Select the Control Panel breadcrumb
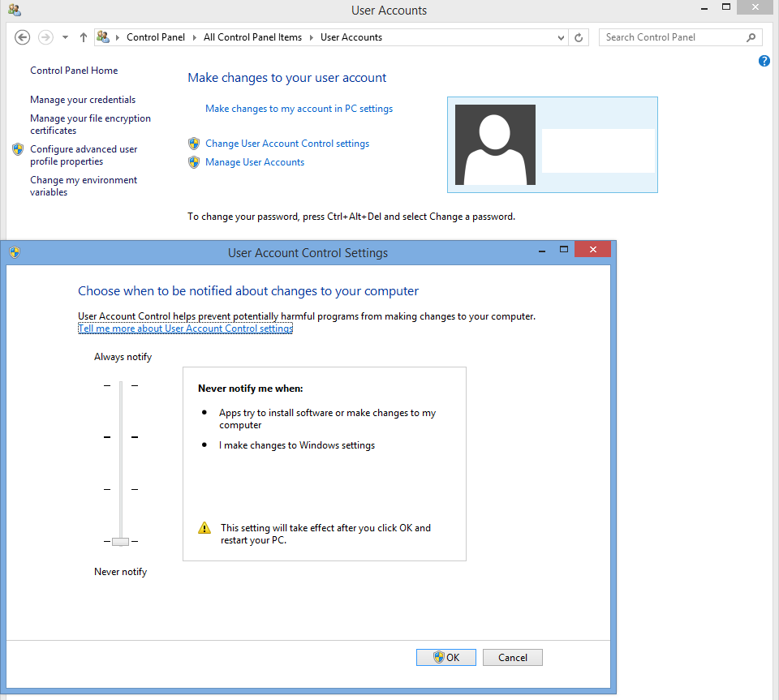 156,37
